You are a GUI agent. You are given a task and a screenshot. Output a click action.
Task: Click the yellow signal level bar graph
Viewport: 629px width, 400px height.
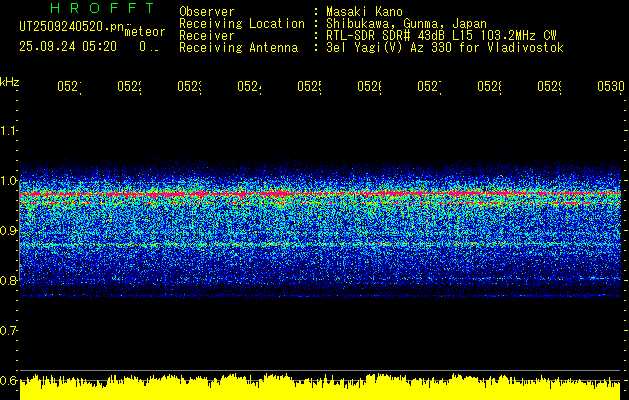pos(320,387)
